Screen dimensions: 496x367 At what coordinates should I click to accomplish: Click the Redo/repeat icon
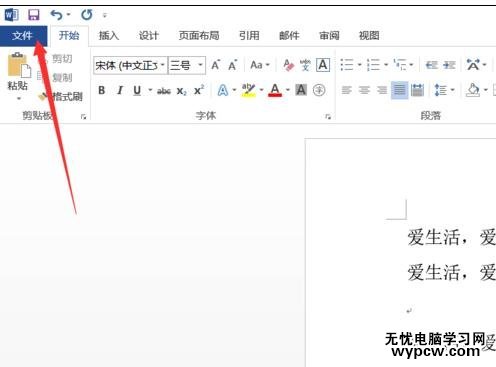point(87,15)
